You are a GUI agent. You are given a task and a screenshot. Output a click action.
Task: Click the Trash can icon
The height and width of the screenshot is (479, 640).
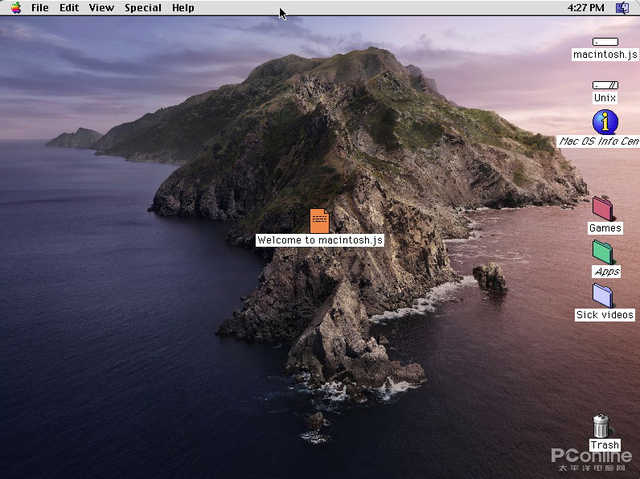(x=601, y=426)
